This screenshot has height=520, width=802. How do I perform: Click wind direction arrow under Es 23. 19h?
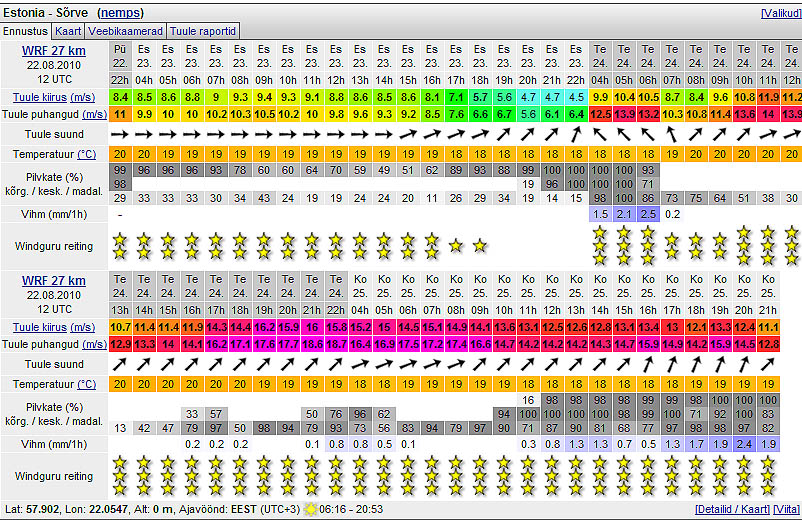pos(504,134)
